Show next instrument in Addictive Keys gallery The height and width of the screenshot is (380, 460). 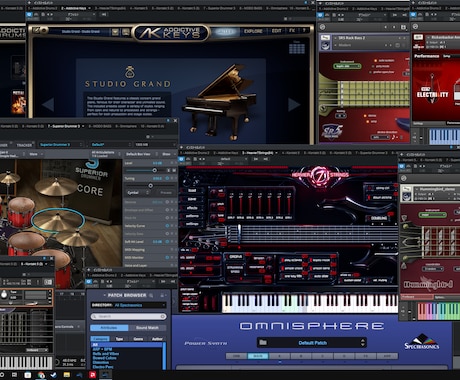tap(294, 104)
